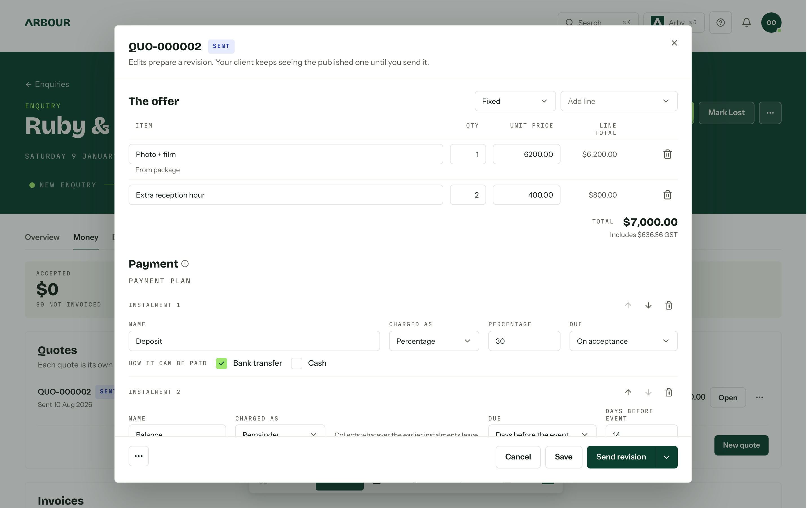The width and height of the screenshot is (812, 508).
Task: Send revision to client
Action: click(x=621, y=457)
